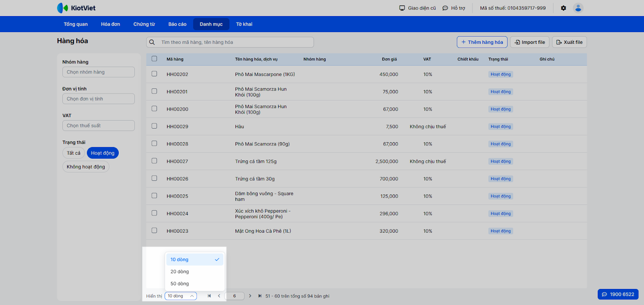
Task: Open the Chọn nhóm hàng dropdown
Action: 98,72
